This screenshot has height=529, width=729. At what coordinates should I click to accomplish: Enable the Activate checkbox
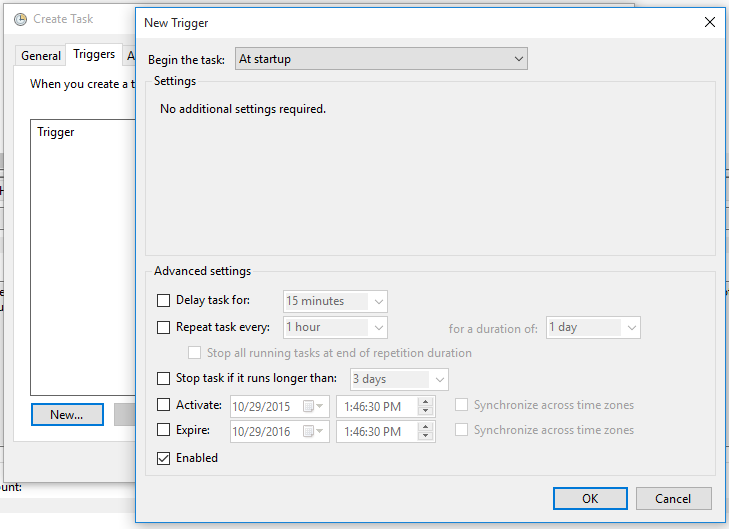tap(163, 405)
